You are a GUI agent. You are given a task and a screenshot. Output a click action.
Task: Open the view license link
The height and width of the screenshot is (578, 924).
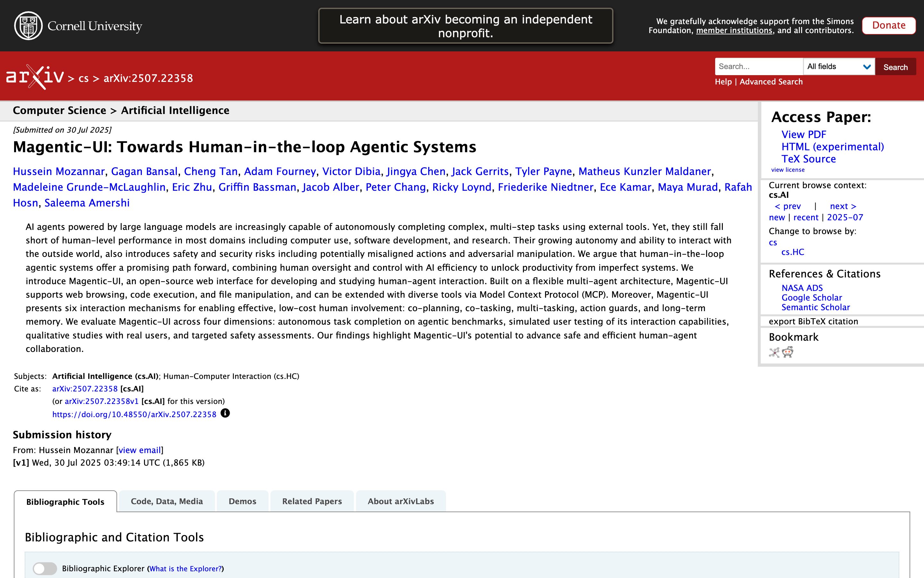pos(788,170)
